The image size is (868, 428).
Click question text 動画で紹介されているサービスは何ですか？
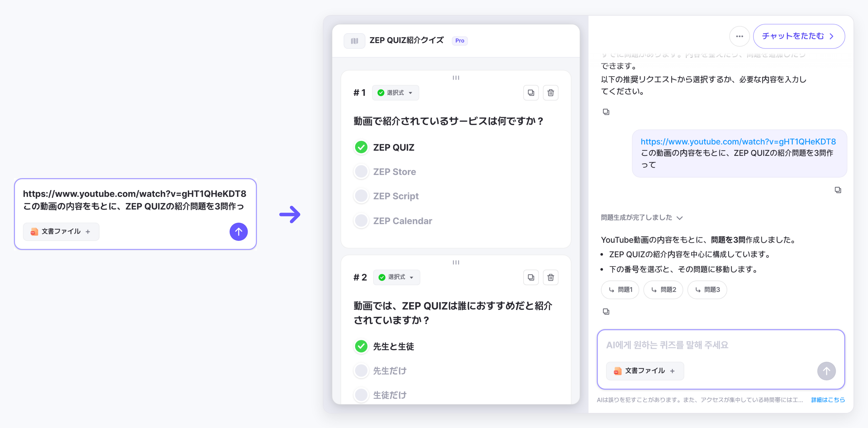pos(449,121)
